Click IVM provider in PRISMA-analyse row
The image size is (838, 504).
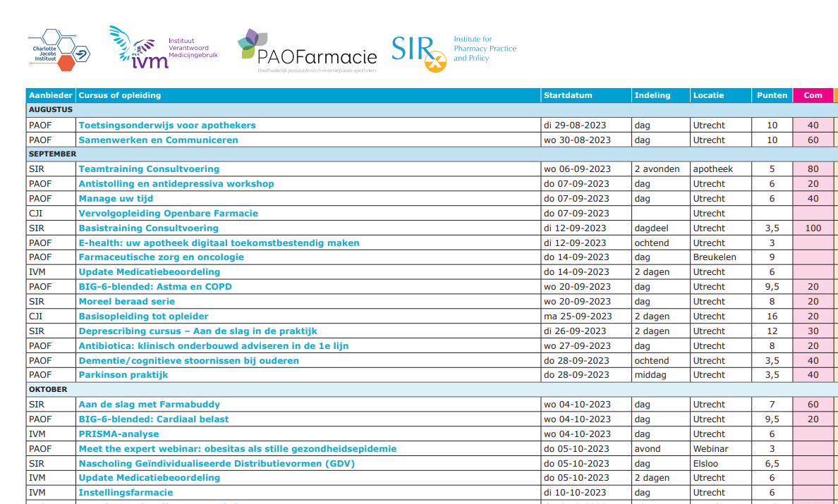click(x=37, y=435)
